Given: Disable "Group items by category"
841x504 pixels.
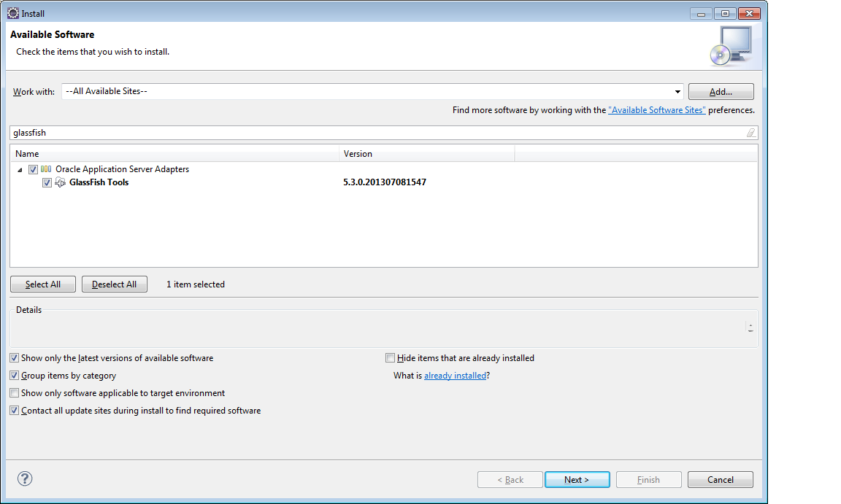Looking at the screenshot, I should pos(14,375).
